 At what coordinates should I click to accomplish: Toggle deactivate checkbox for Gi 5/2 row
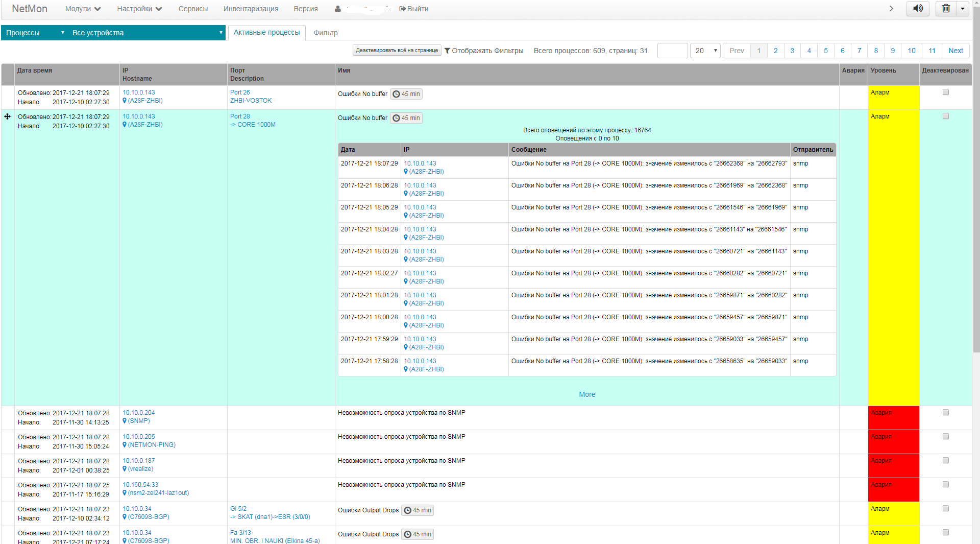click(945, 509)
